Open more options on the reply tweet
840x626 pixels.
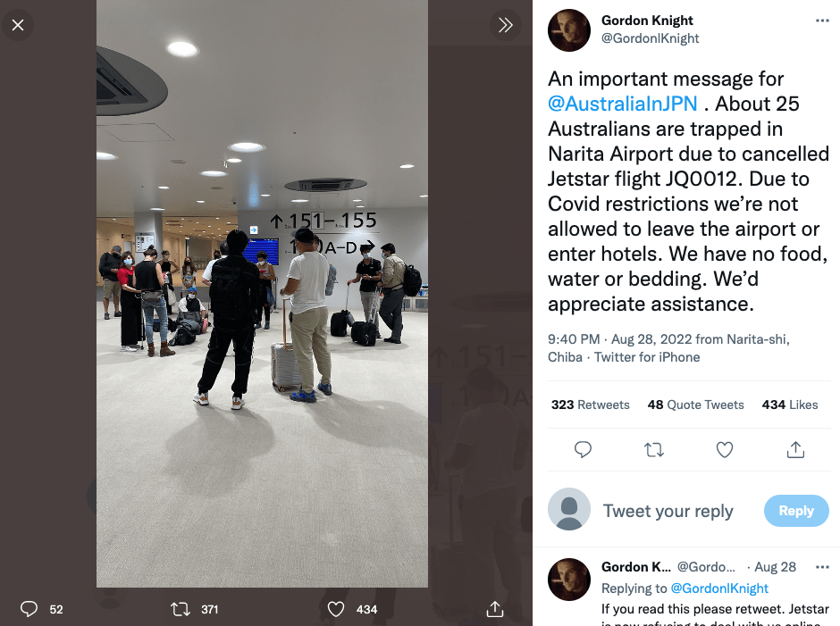click(x=822, y=567)
